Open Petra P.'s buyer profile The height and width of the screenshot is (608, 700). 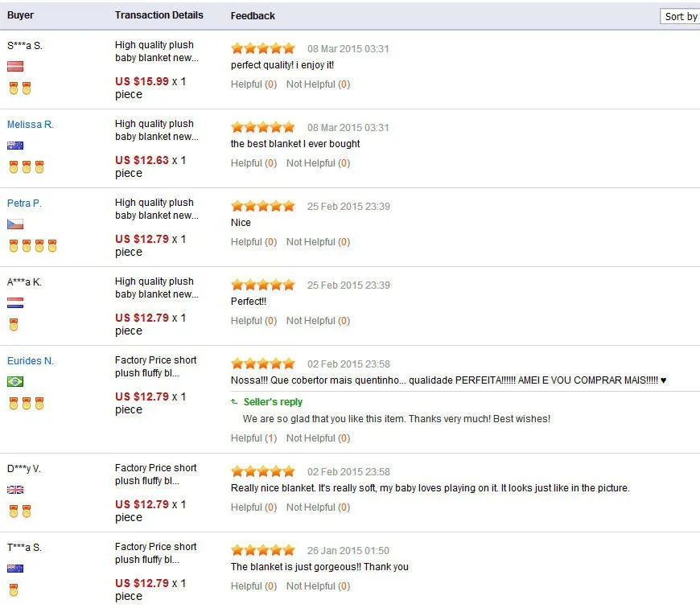click(24, 203)
